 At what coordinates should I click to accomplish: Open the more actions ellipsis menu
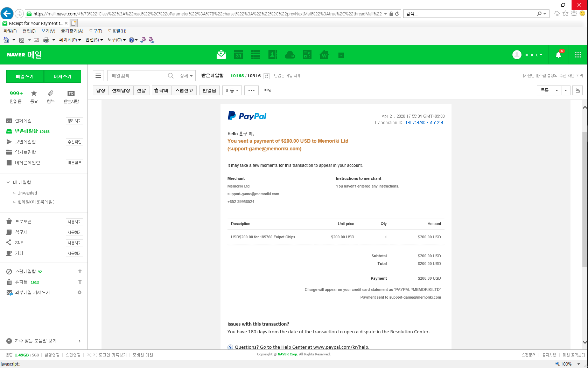coord(251,90)
